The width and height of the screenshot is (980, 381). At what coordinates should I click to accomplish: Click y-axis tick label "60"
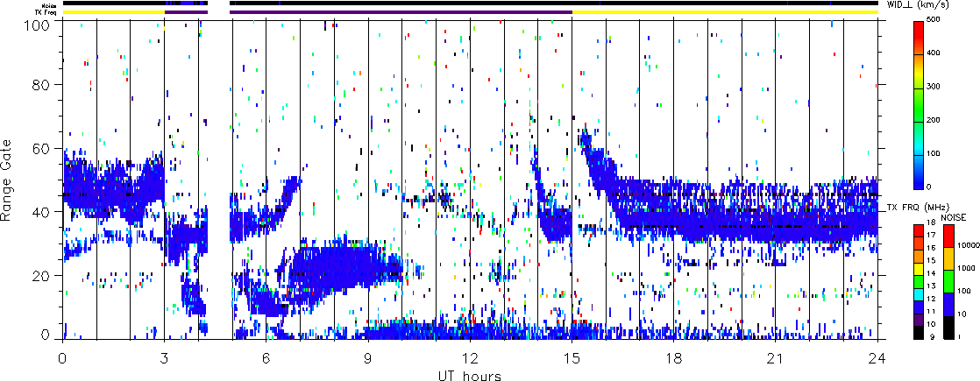39,148
